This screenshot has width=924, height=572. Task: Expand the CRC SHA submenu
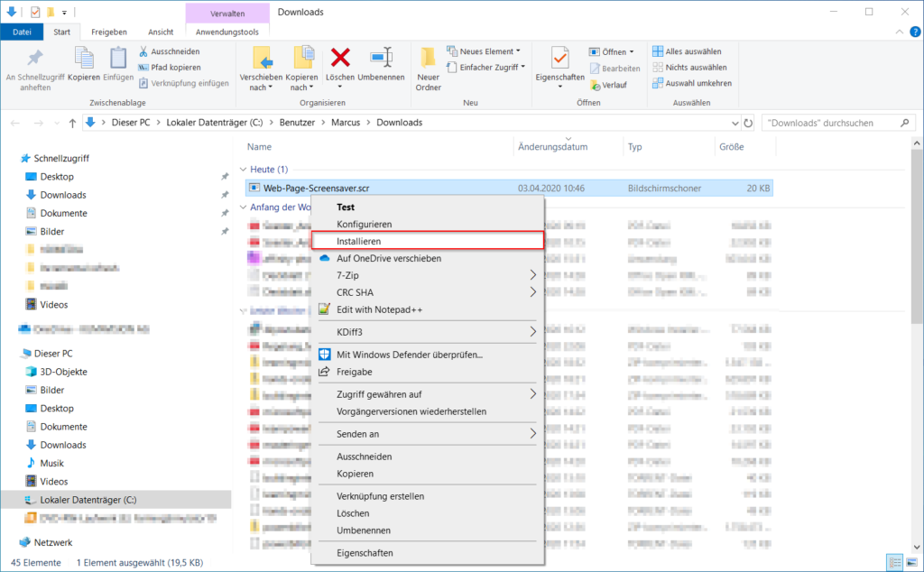coord(427,292)
